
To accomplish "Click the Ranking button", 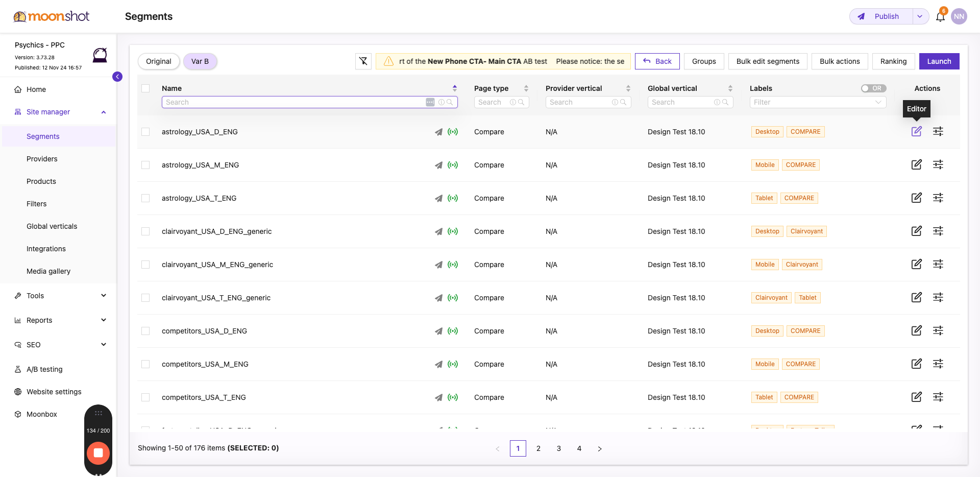I will 893,61.
